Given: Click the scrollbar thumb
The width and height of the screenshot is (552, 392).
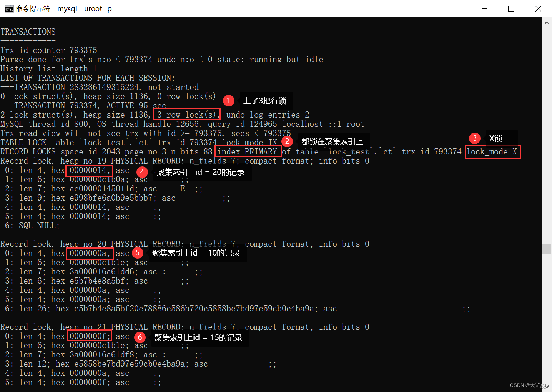Looking at the screenshot, I should (547, 249).
